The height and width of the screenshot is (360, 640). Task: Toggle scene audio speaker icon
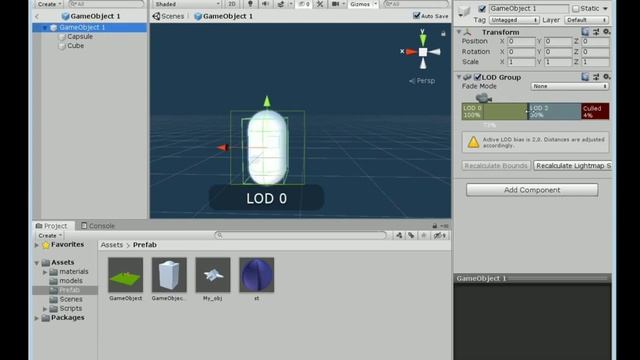click(265, 4)
